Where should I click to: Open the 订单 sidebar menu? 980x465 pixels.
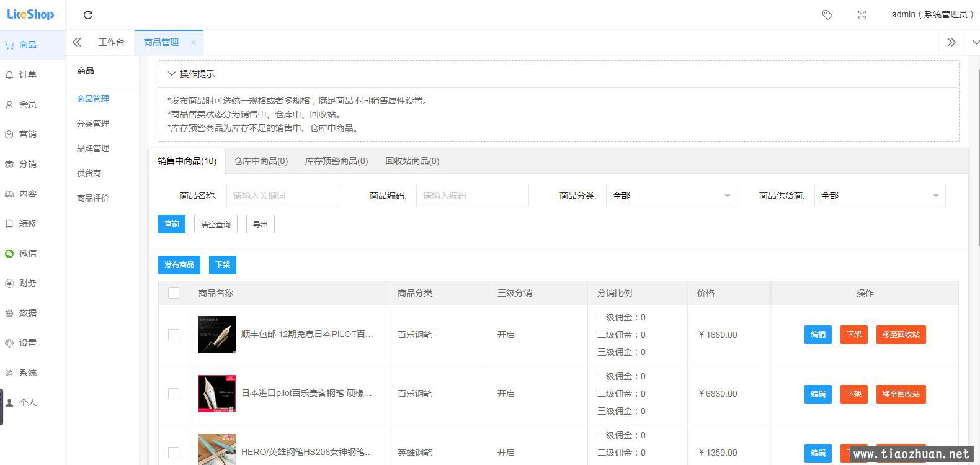[x=32, y=74]
